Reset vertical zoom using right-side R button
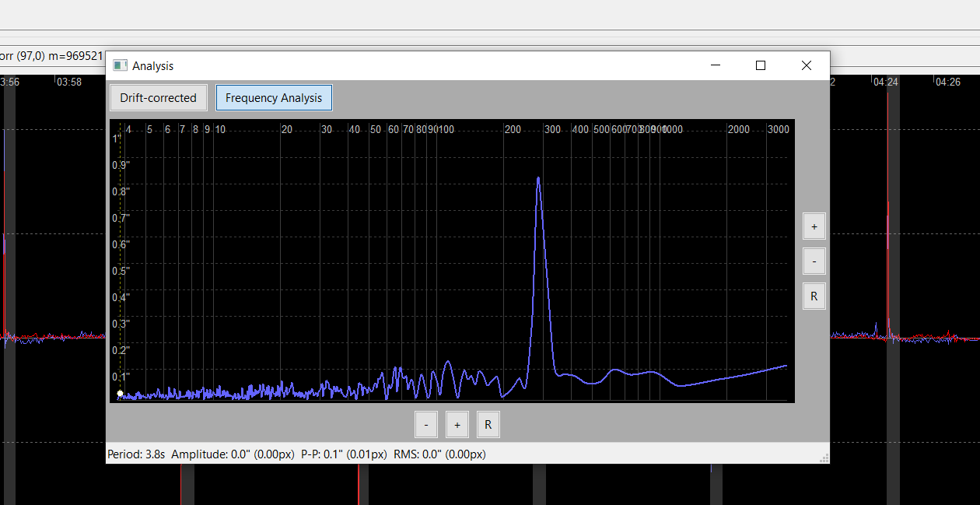The image size is (980, 505). point(814,296)
